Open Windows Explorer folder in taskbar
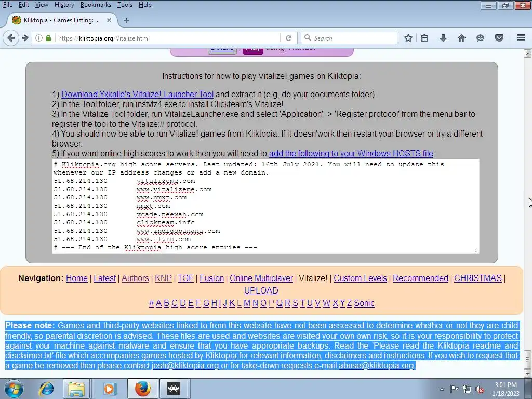The image size is (532, 399). coord(76,389)
